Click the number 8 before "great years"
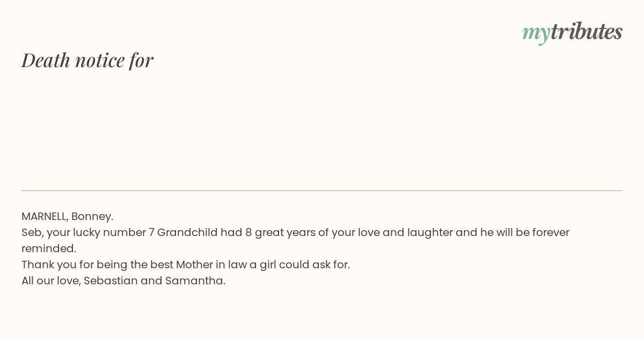 pyautogui.click(x=248, y=232)
